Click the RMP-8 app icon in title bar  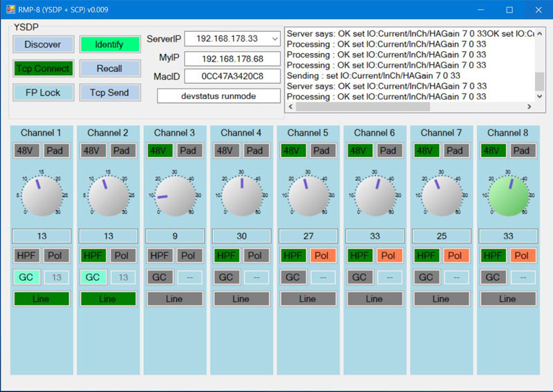(x=10, y=10)
